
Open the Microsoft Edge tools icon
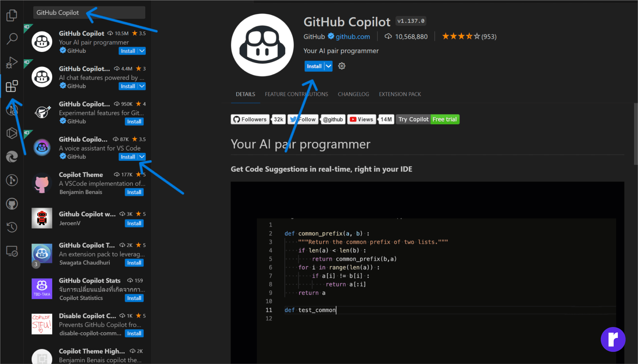point(12,157)
